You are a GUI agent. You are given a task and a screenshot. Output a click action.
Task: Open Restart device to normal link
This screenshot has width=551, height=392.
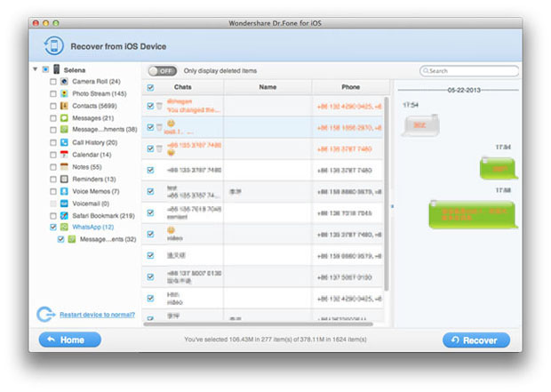97,315
